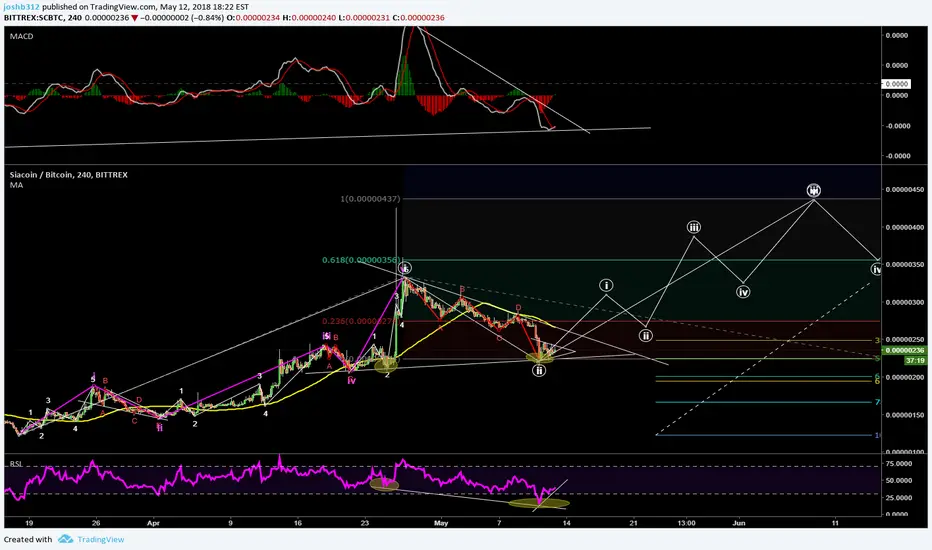This screenshot has width=932, height=550.
Task: Select the circled iv marker below wave iii
Action: coord(743,292)
